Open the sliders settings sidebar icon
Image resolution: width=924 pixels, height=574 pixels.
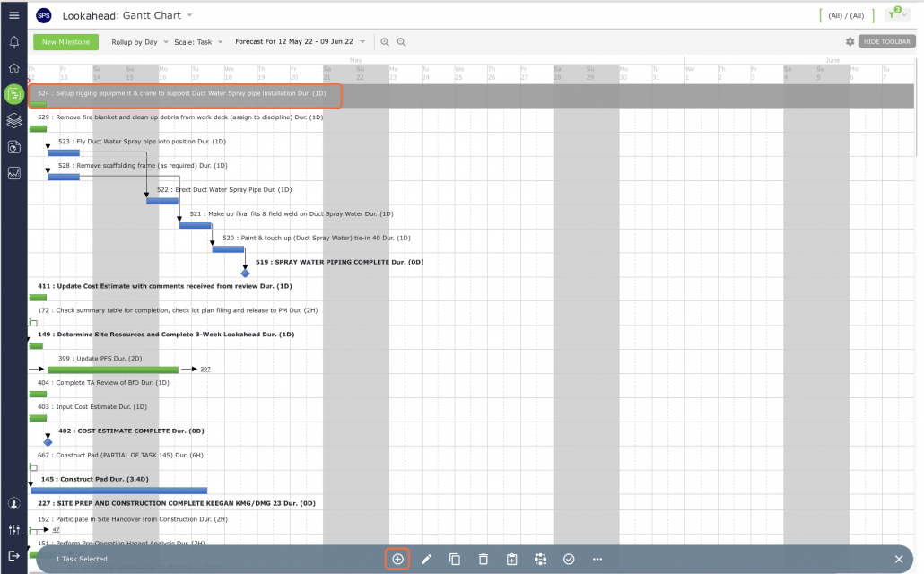click(14, 530)
